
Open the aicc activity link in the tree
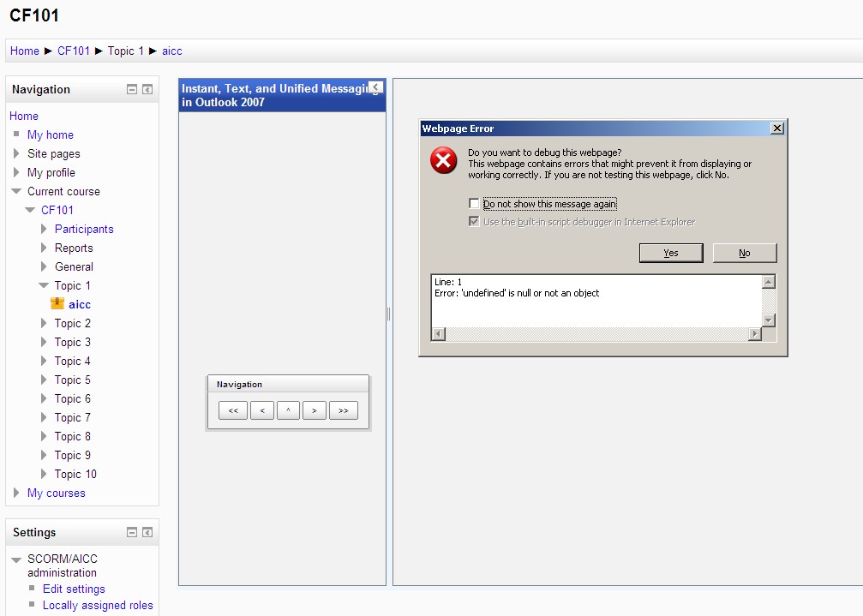tap(80, 304)
